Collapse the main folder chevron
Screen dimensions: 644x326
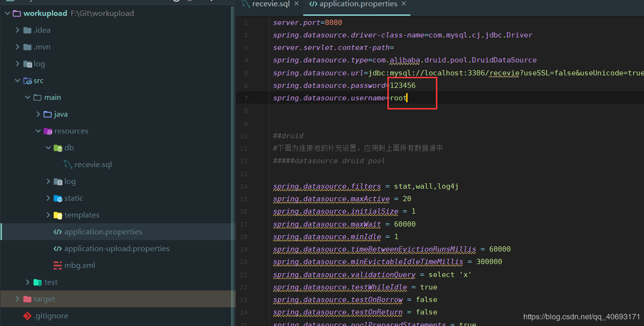(27, 97)
